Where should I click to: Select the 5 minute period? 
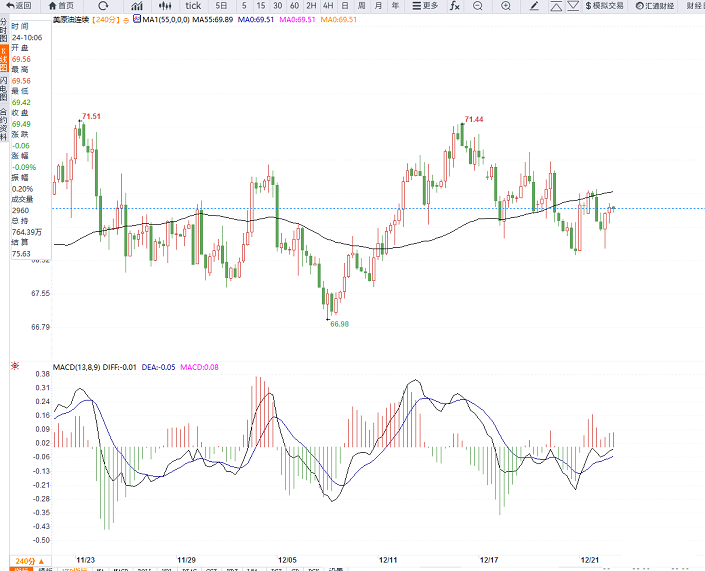click(x=244, y=6)
